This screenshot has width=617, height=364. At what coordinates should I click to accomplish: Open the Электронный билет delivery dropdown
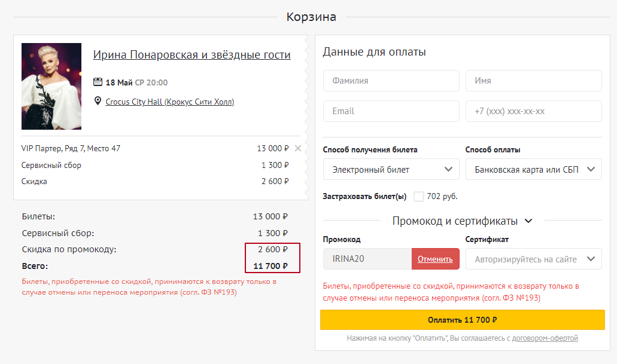coord(391,169)
